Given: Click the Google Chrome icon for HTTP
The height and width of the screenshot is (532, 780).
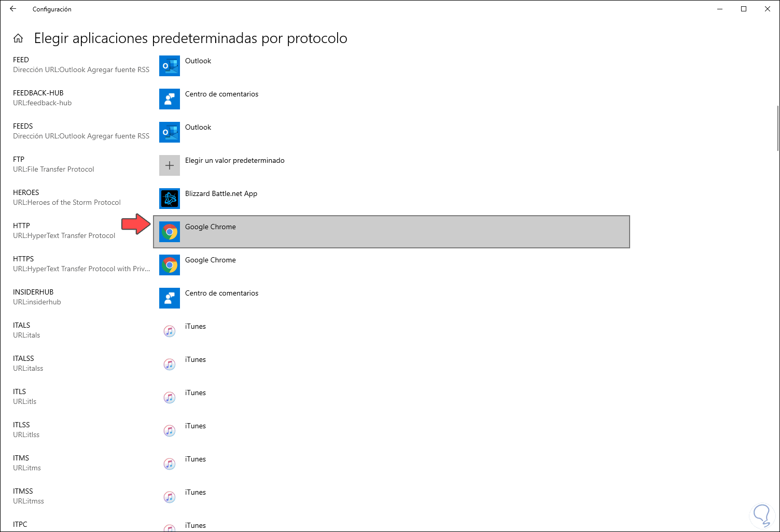Looking at the screenshot, I should tap(170, 232).
